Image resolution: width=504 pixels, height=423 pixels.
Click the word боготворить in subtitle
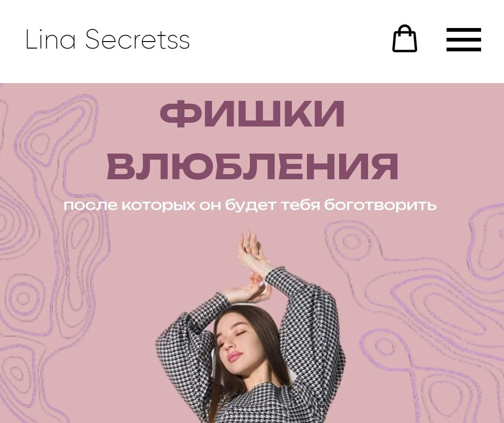click(380, 205)
